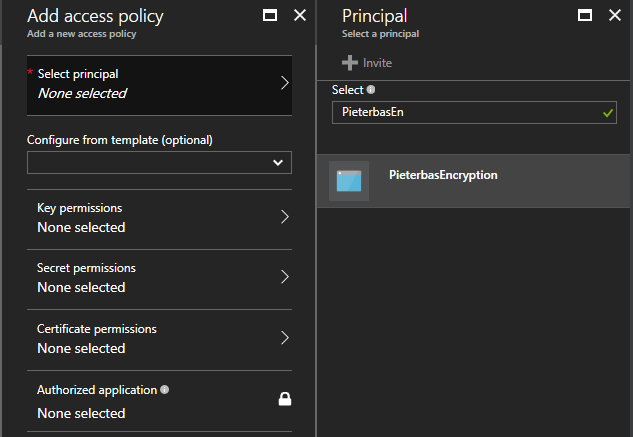Click the PieterbasEncryption application icon
This screenshot has width=633, height=437.
[349, 181]
